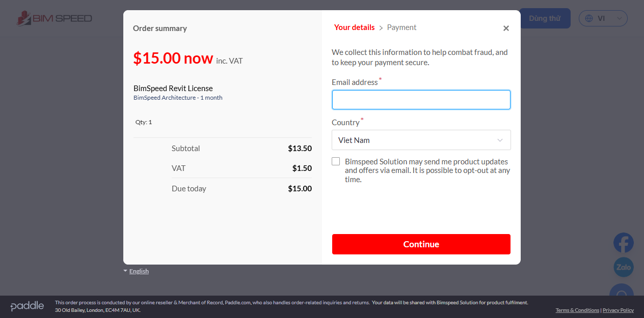The image size is (644, 318).
Task: Select the Payment step
Action: 401,27
